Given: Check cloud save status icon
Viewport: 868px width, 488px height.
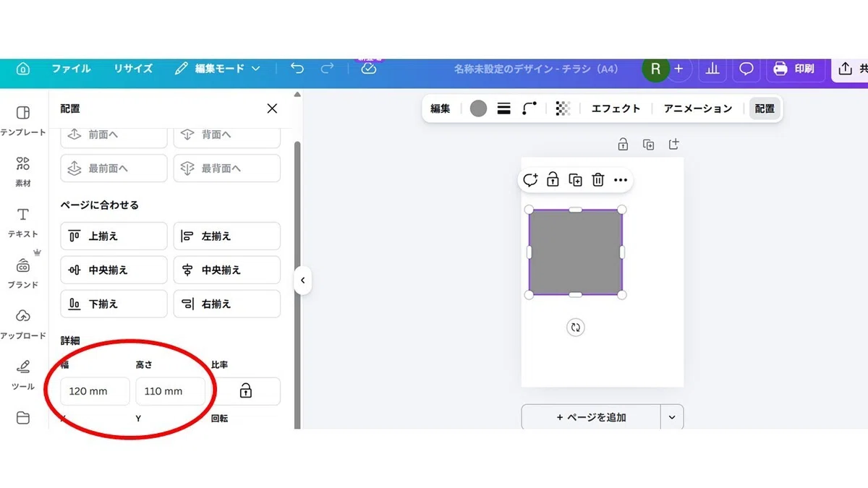Looking at the screenshot, I should (369, 69).
